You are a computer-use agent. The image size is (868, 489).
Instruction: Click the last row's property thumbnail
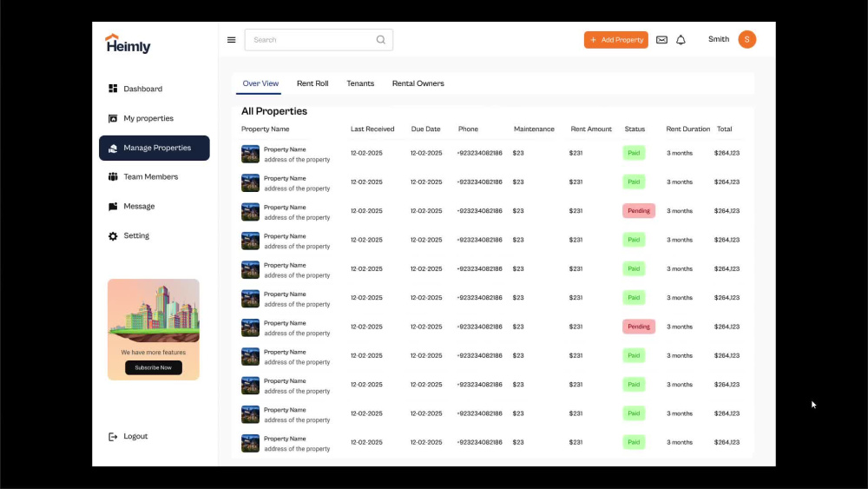pyautogui.click(x=250, y=443)
